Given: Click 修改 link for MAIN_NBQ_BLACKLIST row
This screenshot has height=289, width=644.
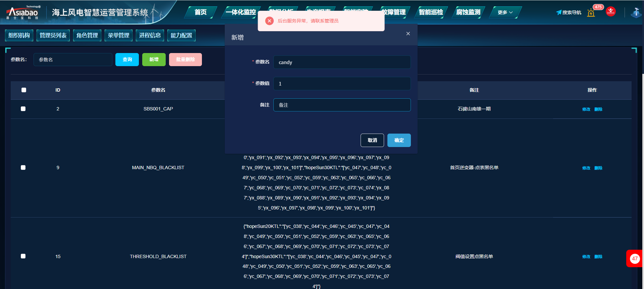Looking at the screenshot, I should point(586,168).
